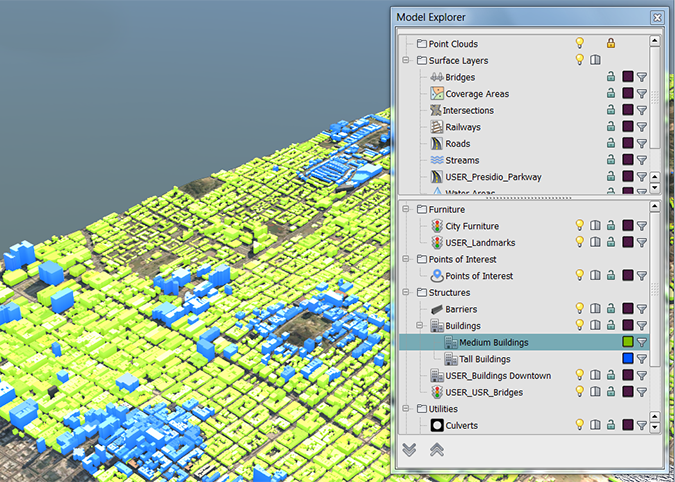Toggle Buildings visibility bulb
Viewport: 675px width, 482px height.
(x=580, y=325)
